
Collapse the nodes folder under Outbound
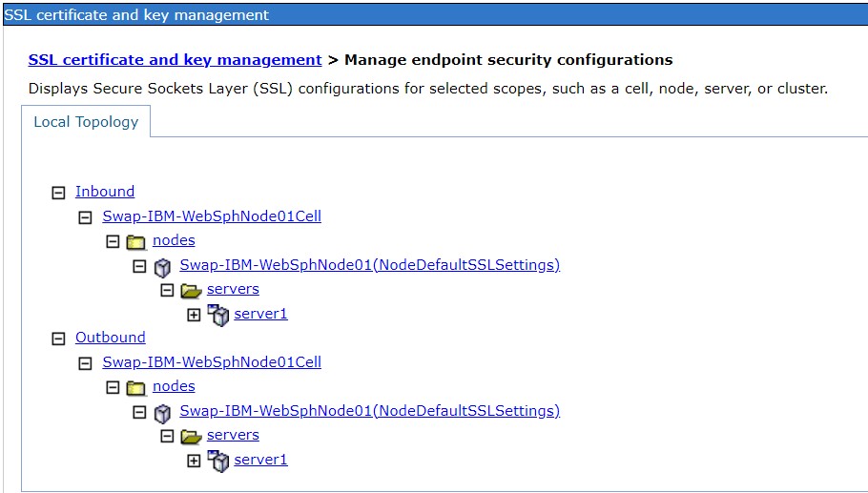click(113, 387)
